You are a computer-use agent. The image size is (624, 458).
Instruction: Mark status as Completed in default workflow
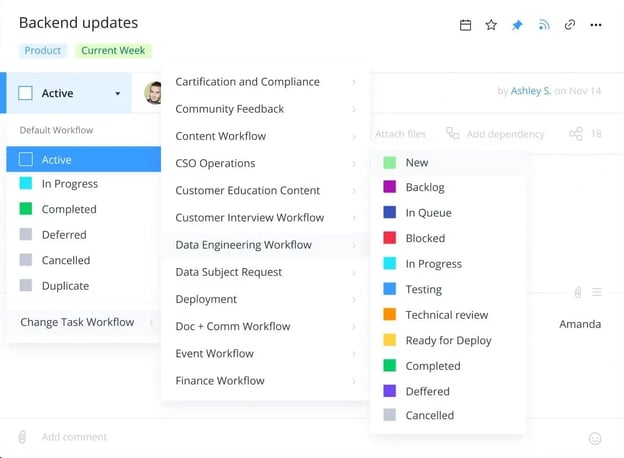point(69,209)
